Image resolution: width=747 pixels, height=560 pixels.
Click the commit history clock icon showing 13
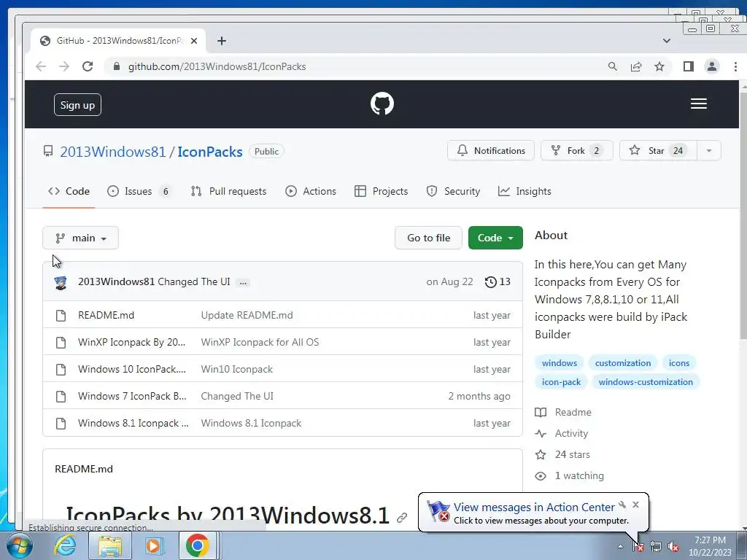[498, 282]
